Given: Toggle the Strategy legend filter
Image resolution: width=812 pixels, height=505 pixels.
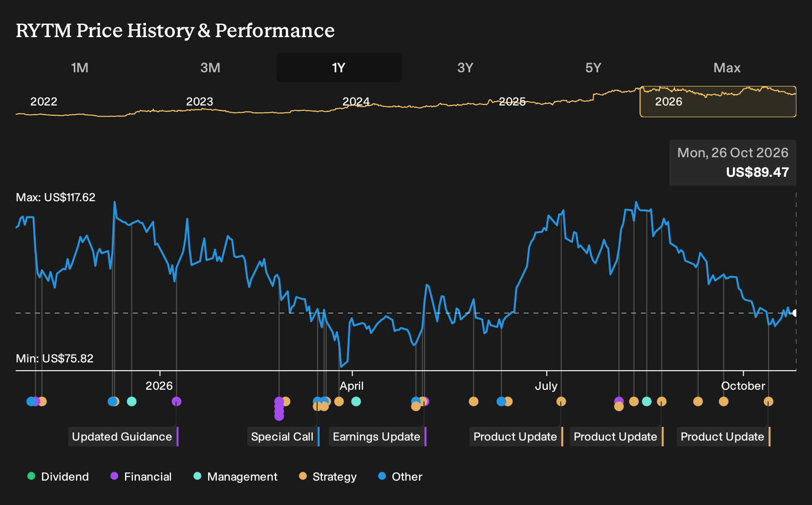Looking at the screenshot, I should tap(328, 476).
